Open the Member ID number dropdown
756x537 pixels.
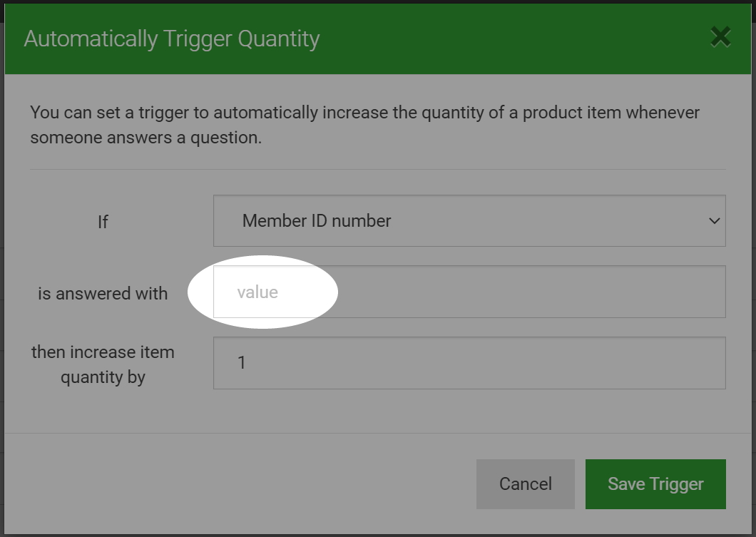coord(469,221)
